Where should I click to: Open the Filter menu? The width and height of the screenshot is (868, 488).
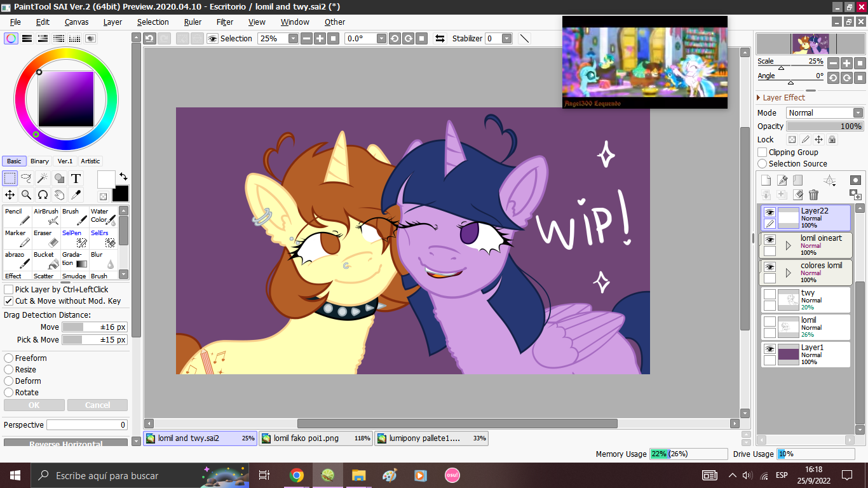click(x=225, y=22)
